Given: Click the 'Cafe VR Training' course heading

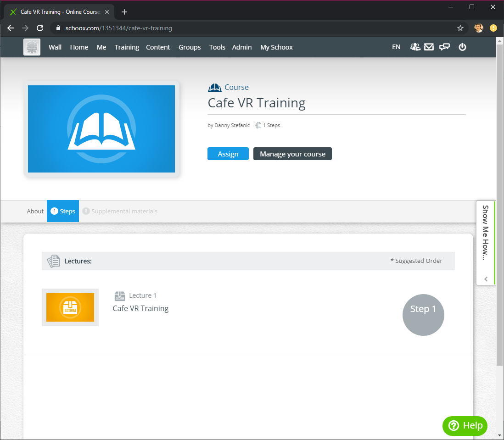Looking at the screenshot, I should coord(257,103).
